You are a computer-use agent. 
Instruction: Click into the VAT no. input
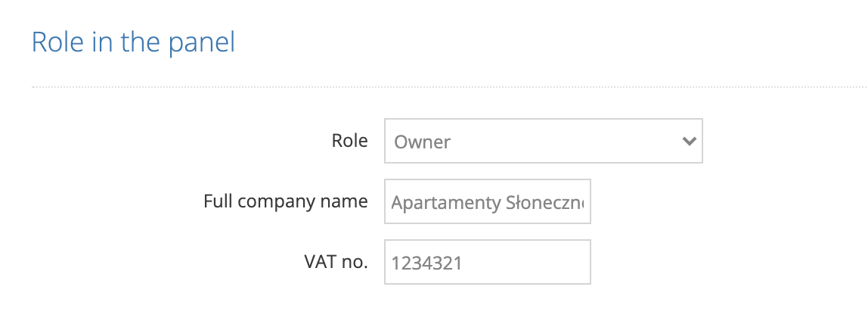coord(487,263)
